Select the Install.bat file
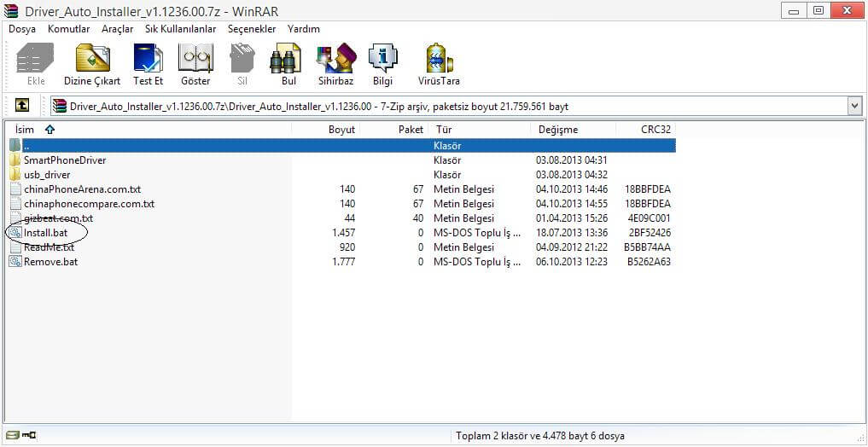The height and width of the screenshot is (447, 868). (45, 233)
